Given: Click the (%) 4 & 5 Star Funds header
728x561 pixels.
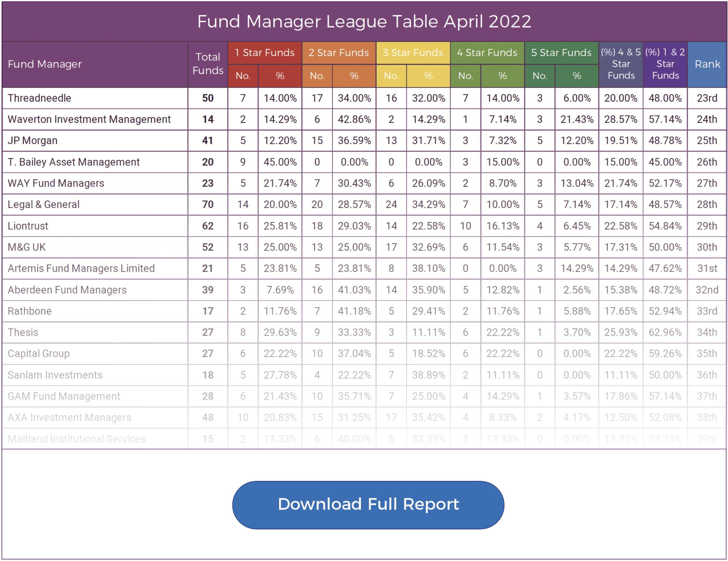Looking at the screenshot, I should click(x=621, y=64).
